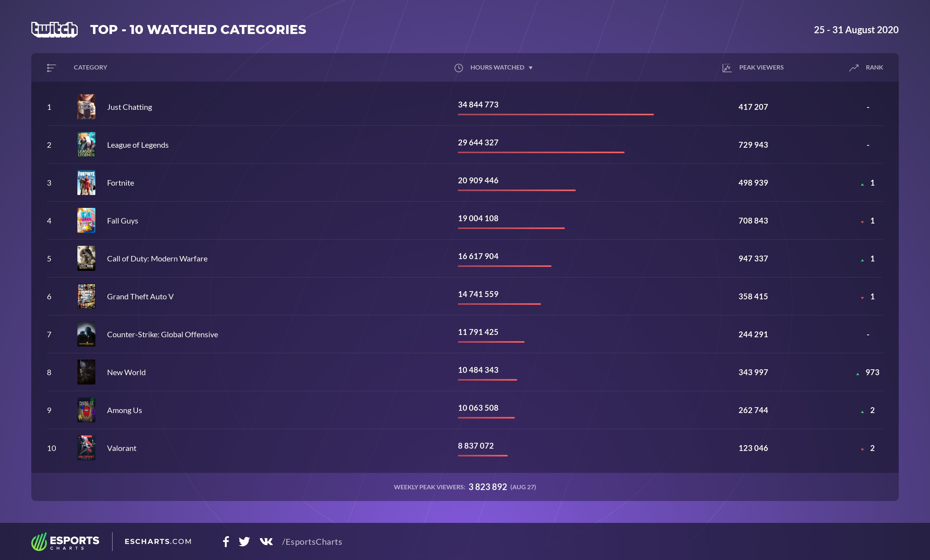930x560 pixels.
Task: Open the Facebook icon link
Action: click(x=226, y=542)
